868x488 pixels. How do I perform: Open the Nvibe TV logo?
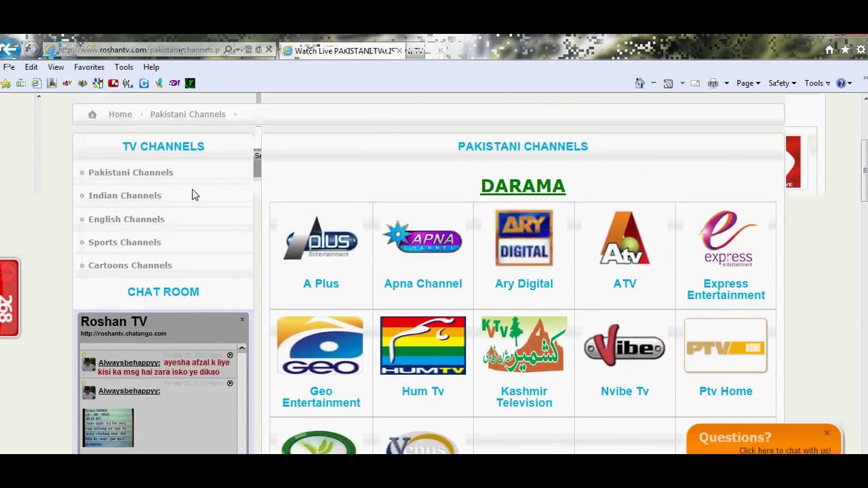[625, 347]
